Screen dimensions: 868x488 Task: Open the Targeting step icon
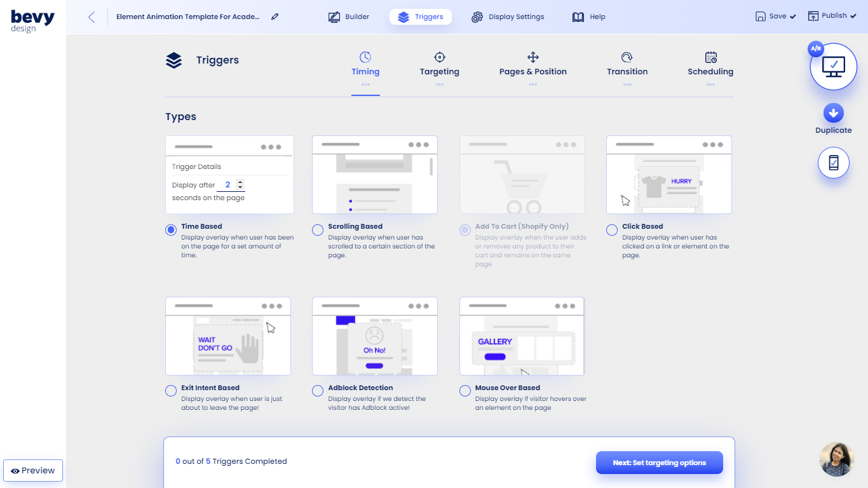(439, 58)
